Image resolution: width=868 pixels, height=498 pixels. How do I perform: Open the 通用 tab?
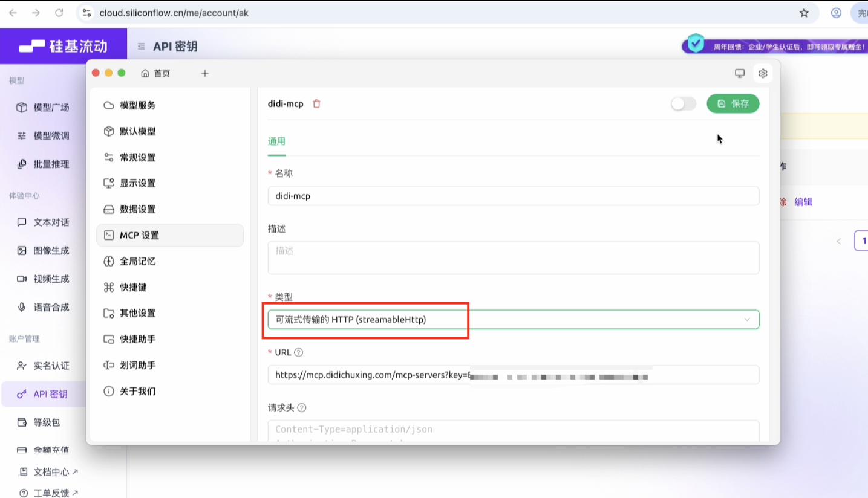point(276,141)
